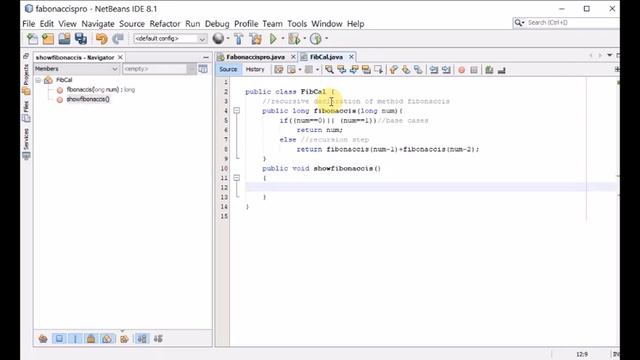Open the Refactor menu
The height and width of the screenshot is (360, 640).
[165, 24]
